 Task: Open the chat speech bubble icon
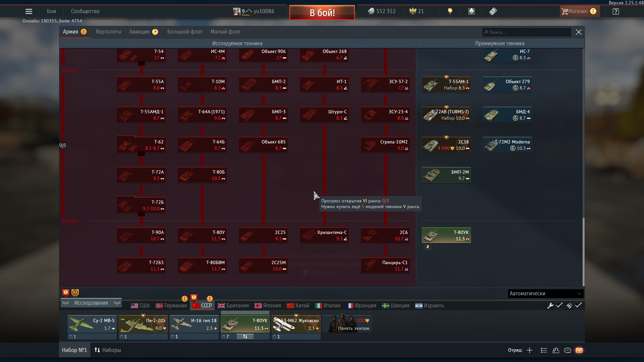(568, 350)
